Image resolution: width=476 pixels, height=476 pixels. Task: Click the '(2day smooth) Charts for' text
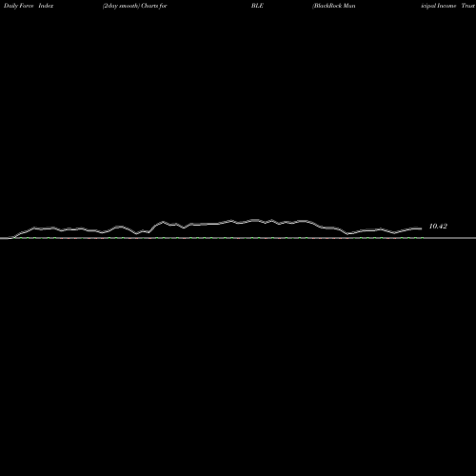pos(135,6)
